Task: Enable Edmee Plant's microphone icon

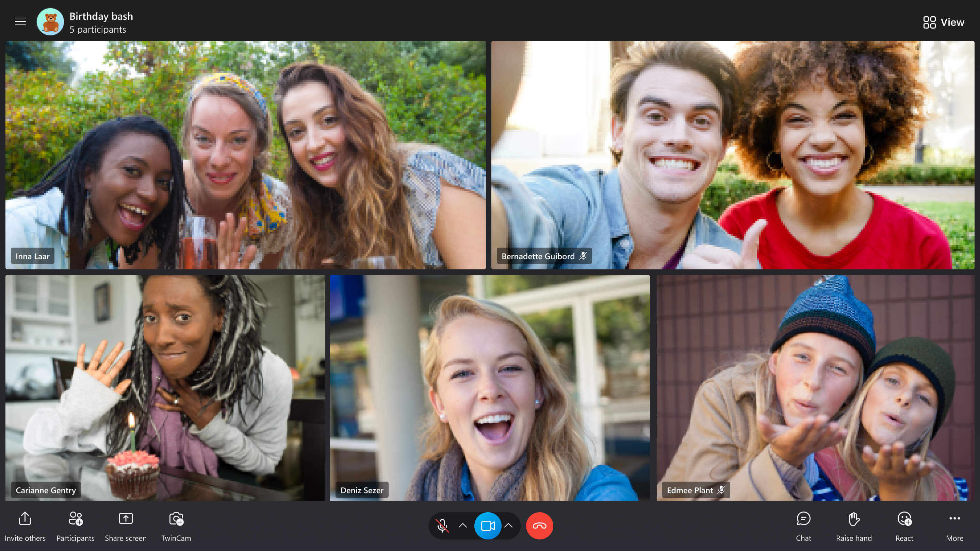Action: click(720, 490)
